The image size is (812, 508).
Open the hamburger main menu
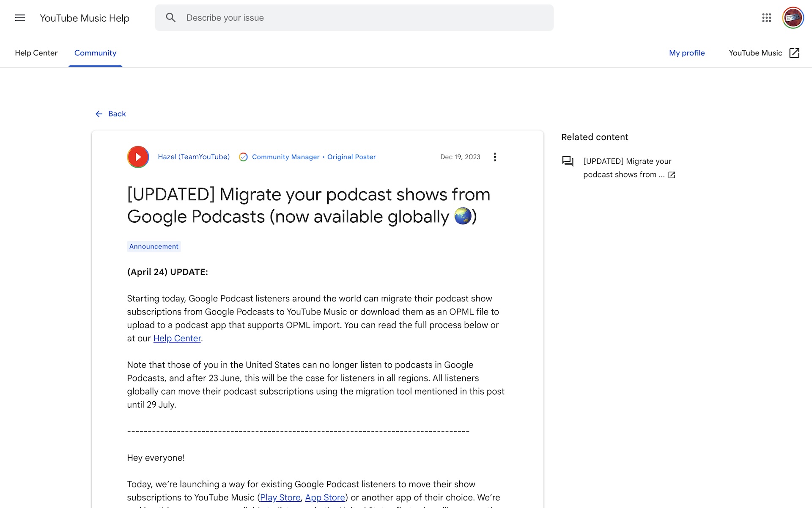pyautogui.click(x=20, y=18)
